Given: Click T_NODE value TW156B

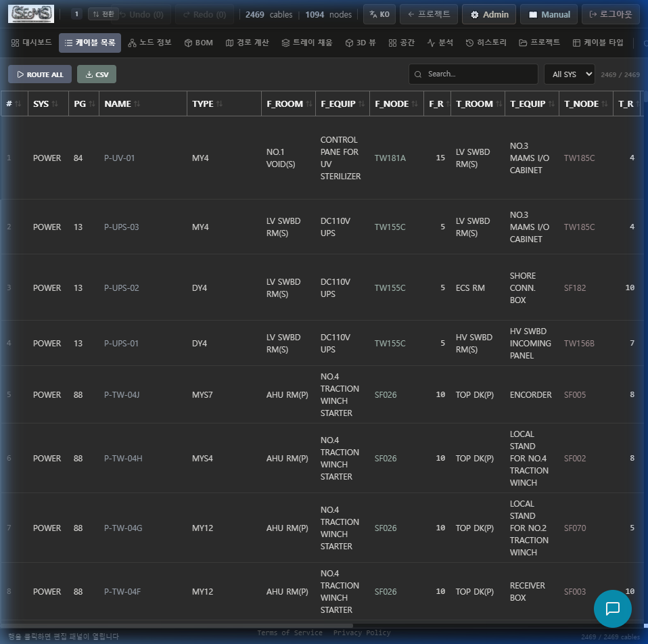Looking at the screenshot, I should [579, 343].
